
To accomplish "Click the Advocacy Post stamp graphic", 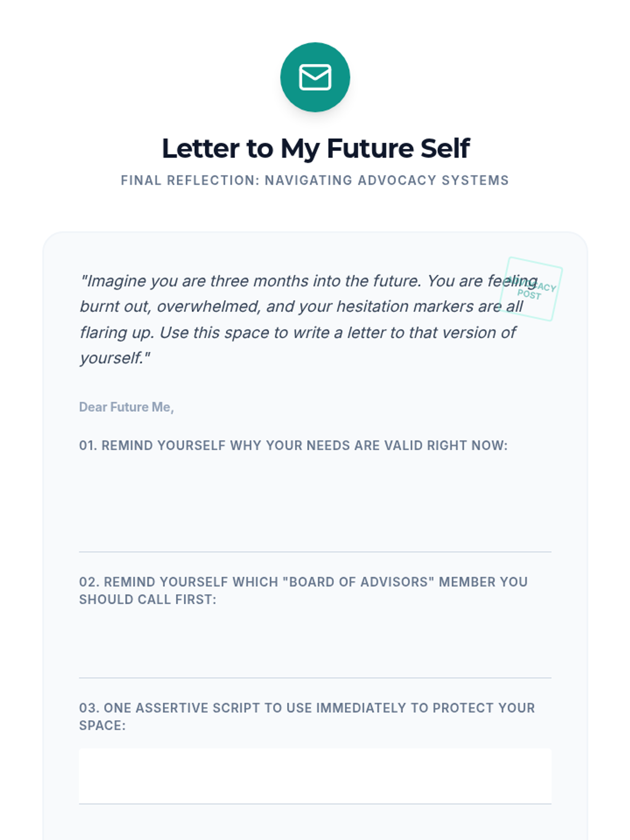I will 531,289.
